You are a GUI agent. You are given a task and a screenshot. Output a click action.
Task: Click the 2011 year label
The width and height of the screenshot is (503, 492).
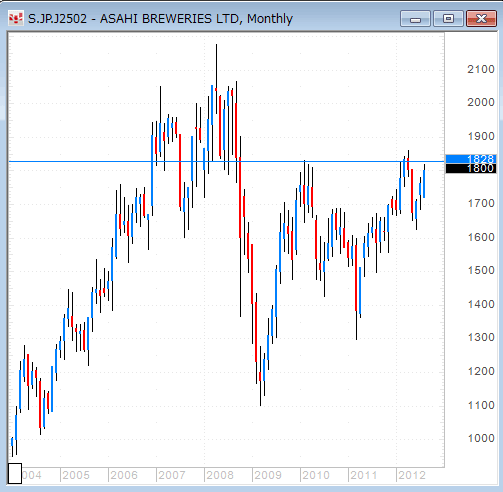(364, 475)
